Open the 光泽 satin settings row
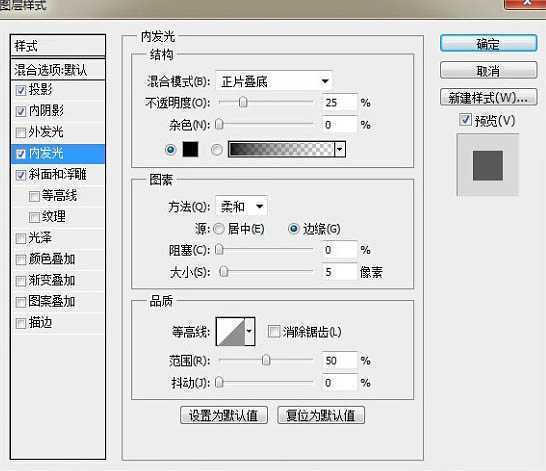 pyautogui.click(x=58, y=238)
